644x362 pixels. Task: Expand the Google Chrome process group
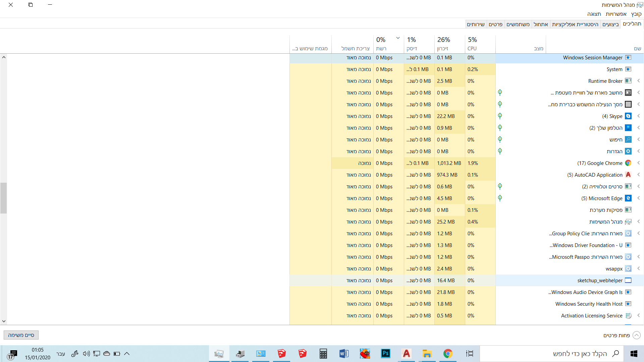[639, 163]
